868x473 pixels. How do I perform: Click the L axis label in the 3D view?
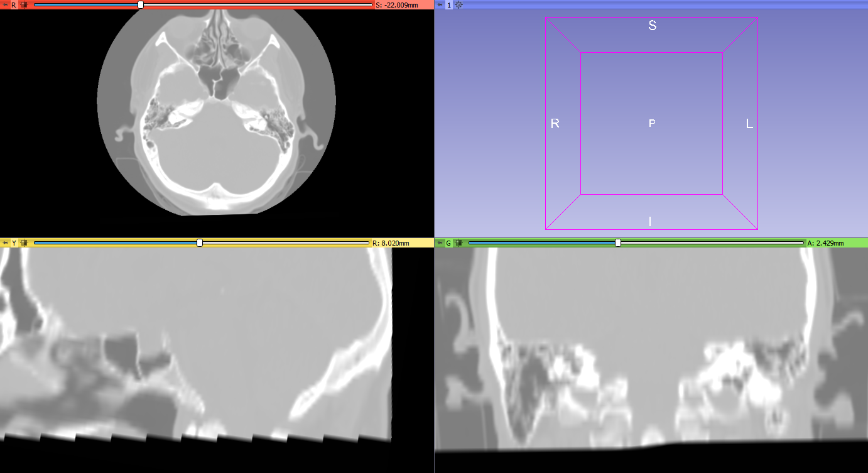click(749, 124)
